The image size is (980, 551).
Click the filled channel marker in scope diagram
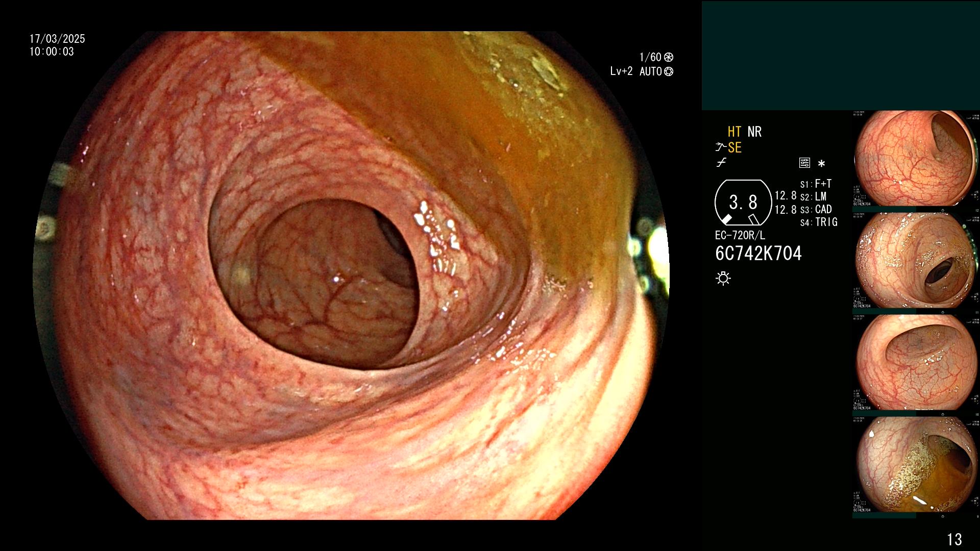[x=727, y=219]
